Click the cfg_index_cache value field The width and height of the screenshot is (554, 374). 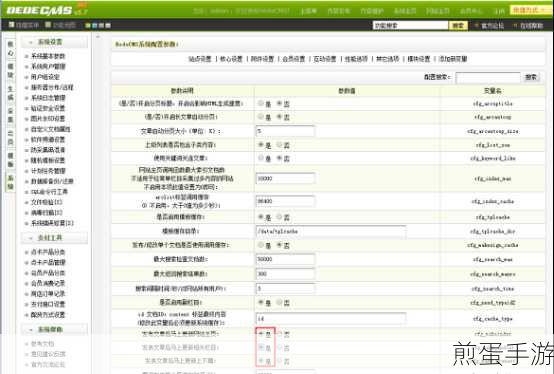(x=285, y=201)
